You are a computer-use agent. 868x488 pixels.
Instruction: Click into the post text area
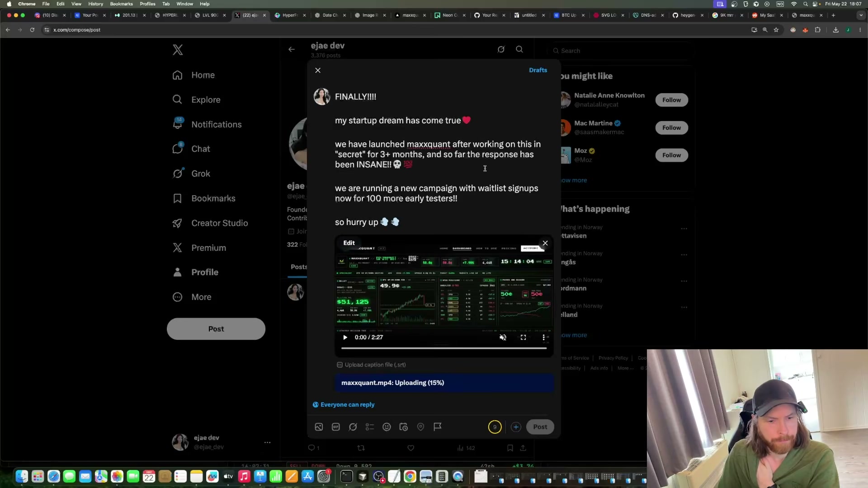pos(438,159)
